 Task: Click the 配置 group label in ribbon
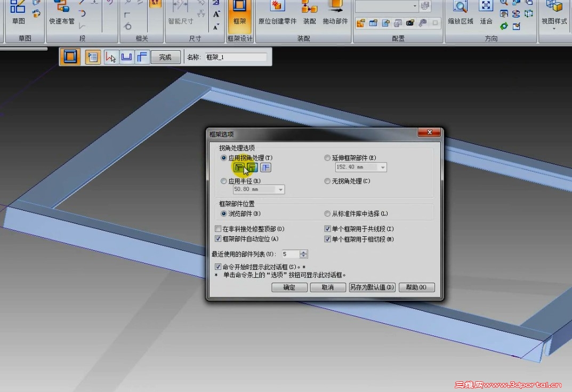click(398, 38)
